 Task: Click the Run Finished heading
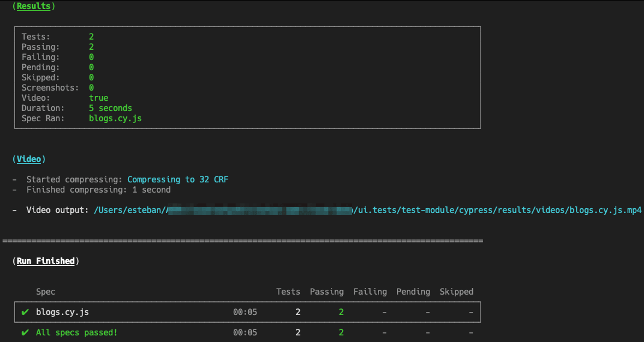pos(46,261)
